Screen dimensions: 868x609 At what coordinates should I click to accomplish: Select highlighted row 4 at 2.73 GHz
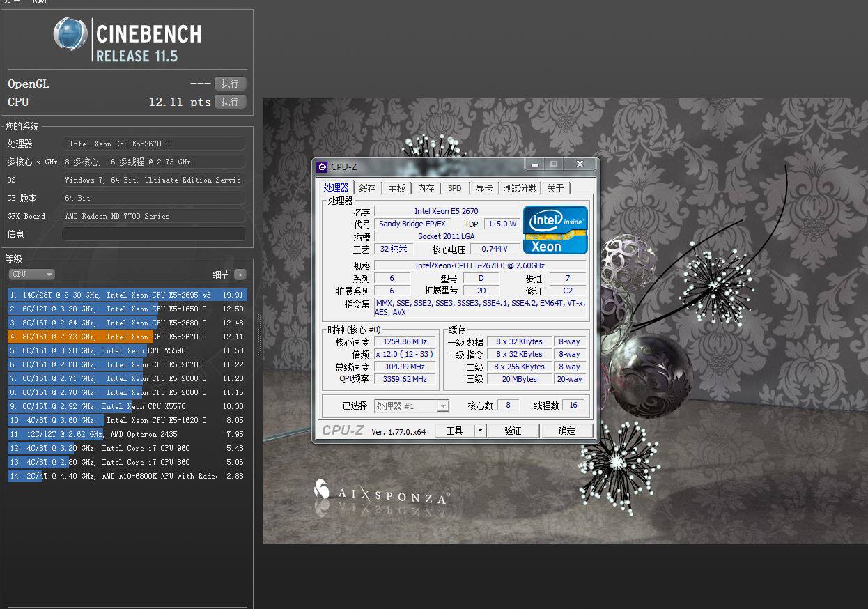click(x=127, y=337)
